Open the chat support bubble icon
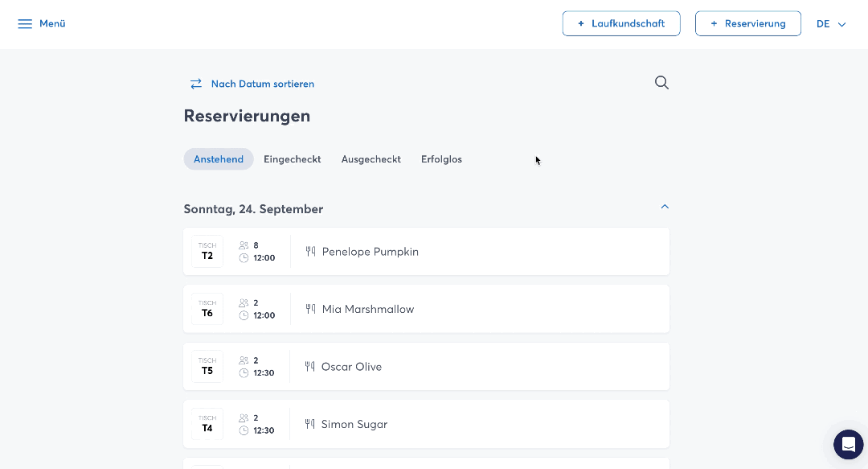This screenshot has height=469, width=868. pos(848,444)
